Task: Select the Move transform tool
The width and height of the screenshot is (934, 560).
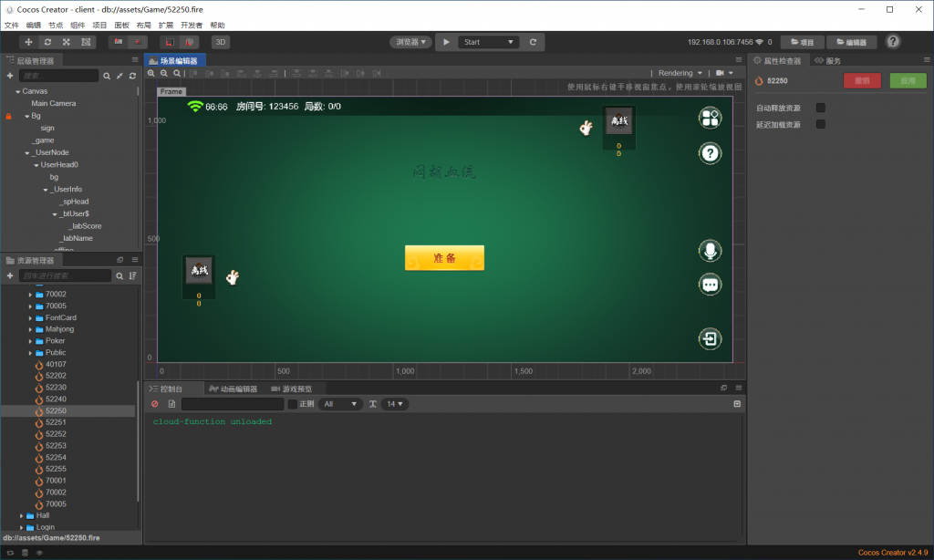Action: (29, 42)
